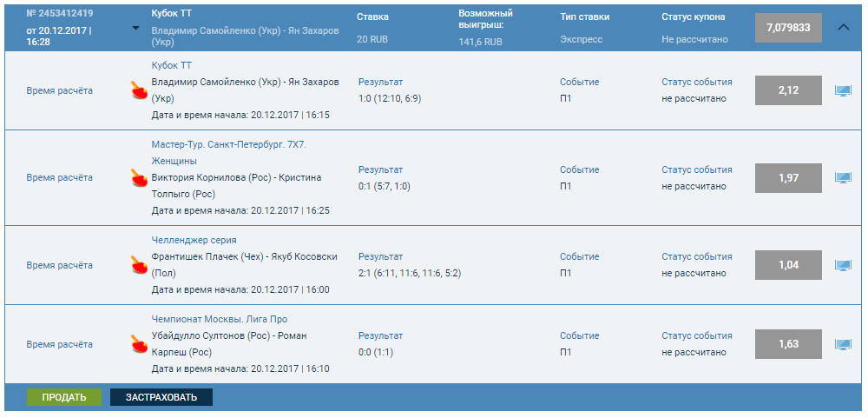Click table tennis icon for Кубок ТТ match
Viewport: 868px width, 418px height.
pyautogui.click(x=138, y=90)
